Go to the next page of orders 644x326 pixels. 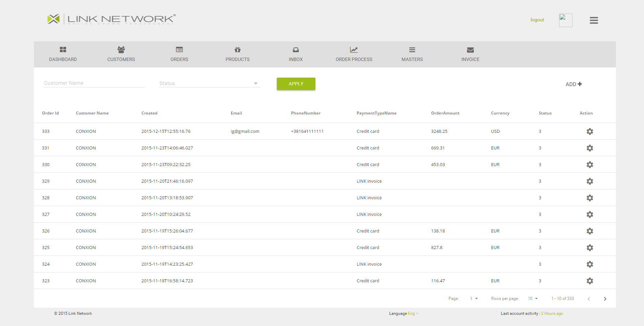(605, 299)
